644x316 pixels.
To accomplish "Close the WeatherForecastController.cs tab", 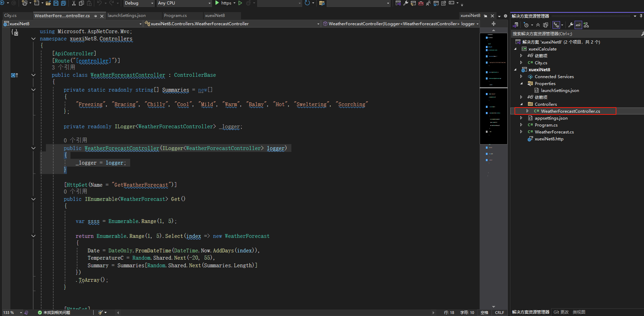I will coord(102,16).
